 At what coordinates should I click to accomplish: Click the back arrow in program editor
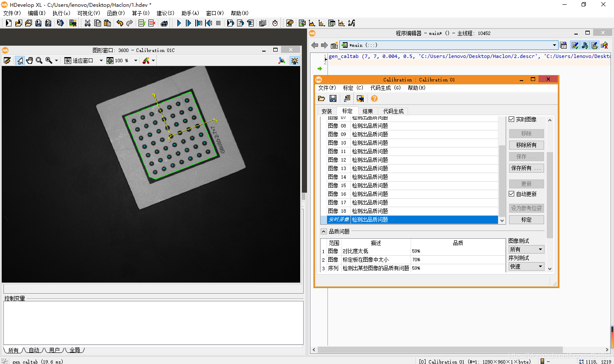click(315, 45)
